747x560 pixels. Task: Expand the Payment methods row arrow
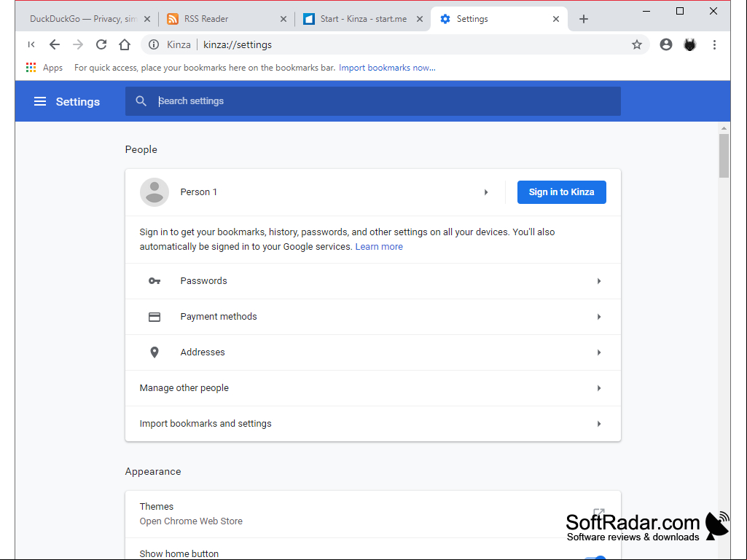[x=599, y=317]
